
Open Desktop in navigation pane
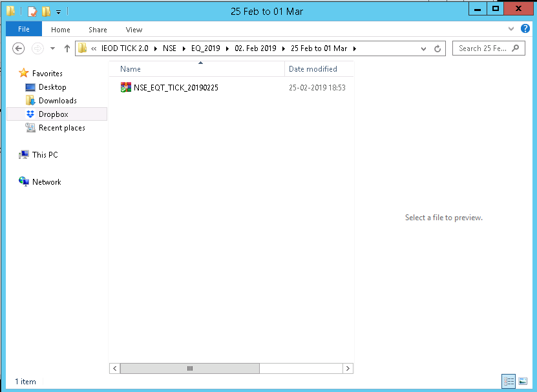(x=52, y=87)
